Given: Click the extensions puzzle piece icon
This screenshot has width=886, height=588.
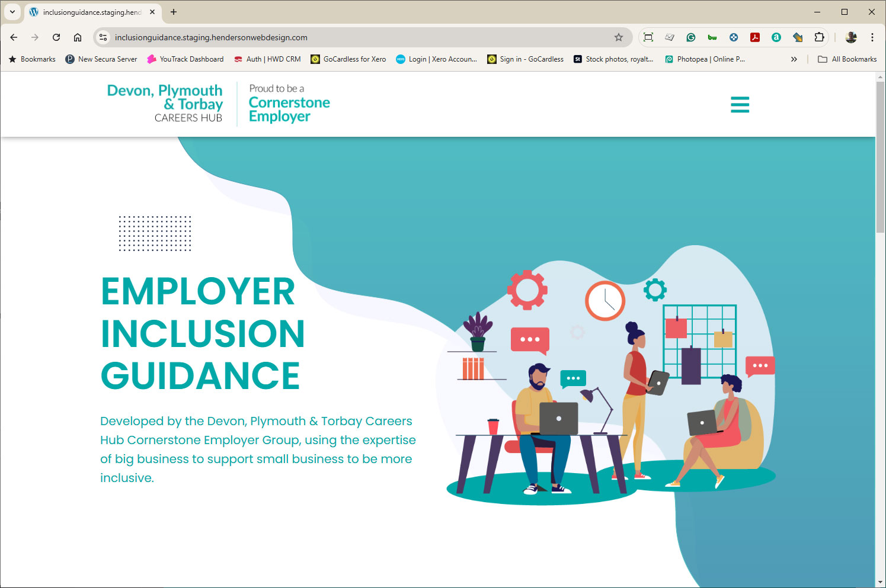Looking at the screenshot, I should point(819,37).
